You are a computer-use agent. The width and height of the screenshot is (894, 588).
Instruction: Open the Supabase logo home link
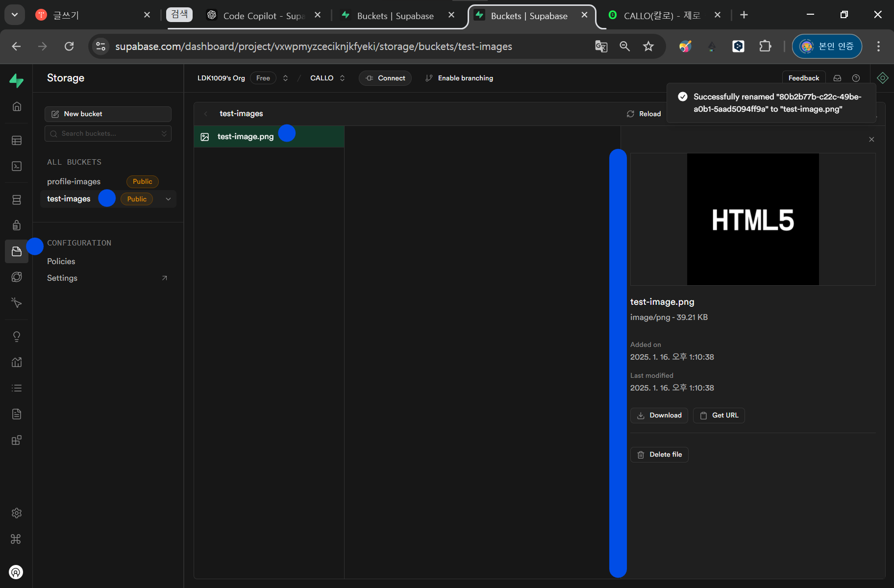(16, 80)
